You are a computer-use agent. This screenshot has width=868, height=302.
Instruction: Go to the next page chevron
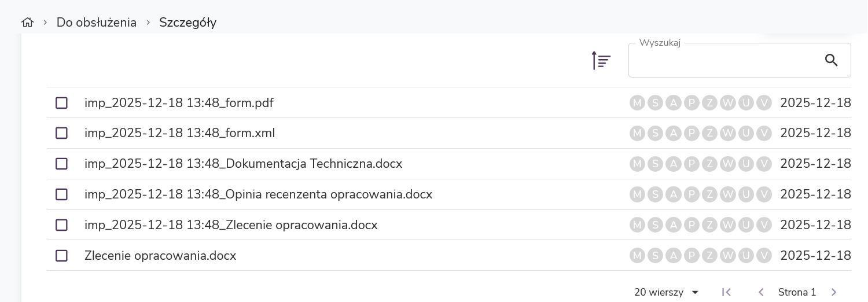click(834, 292)
